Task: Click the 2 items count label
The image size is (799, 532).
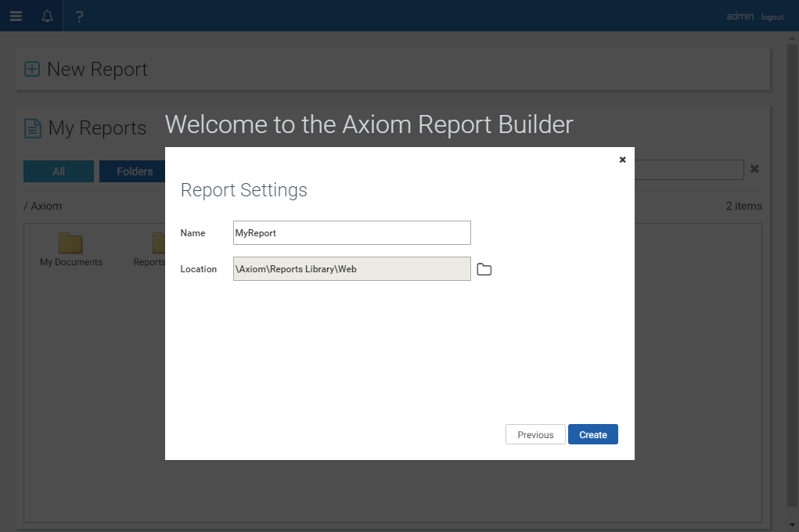Action: [x=743, y=206]
